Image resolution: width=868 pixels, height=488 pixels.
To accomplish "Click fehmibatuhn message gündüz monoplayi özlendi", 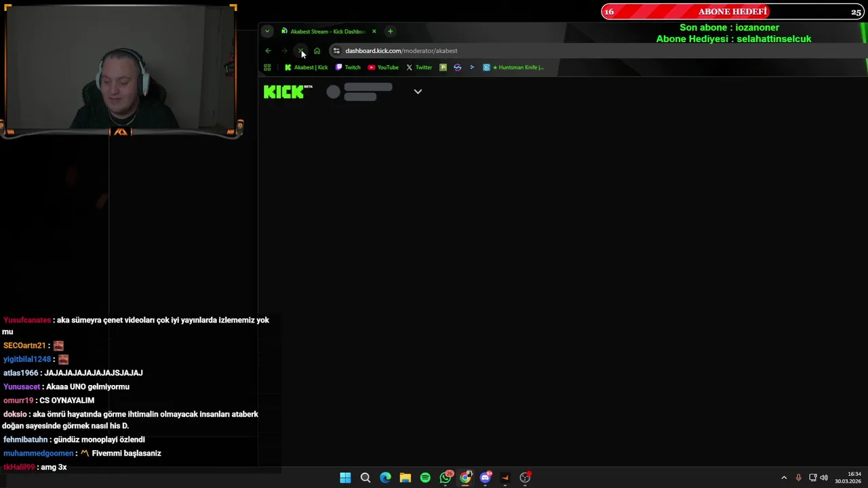I will [100, 440].
